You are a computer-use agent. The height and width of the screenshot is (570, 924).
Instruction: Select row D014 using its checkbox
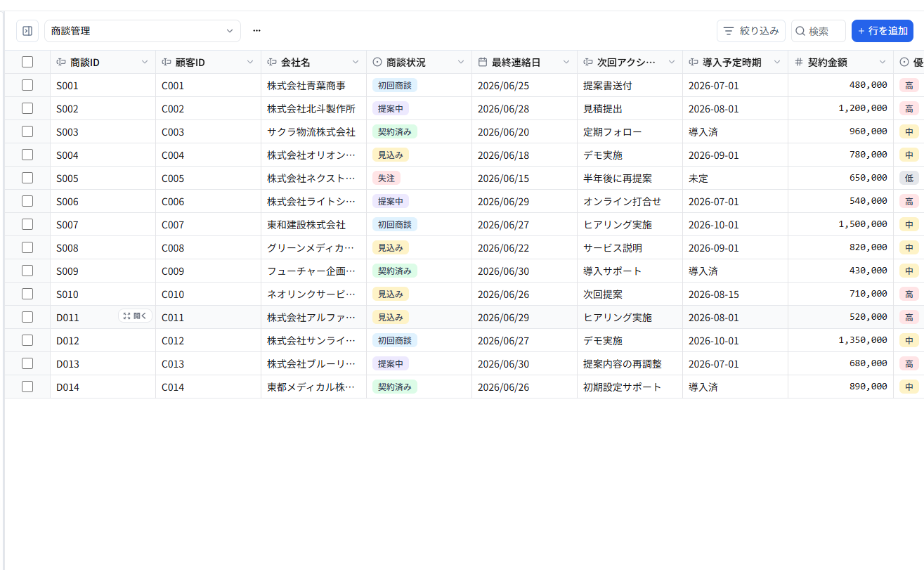coord(27,387)
